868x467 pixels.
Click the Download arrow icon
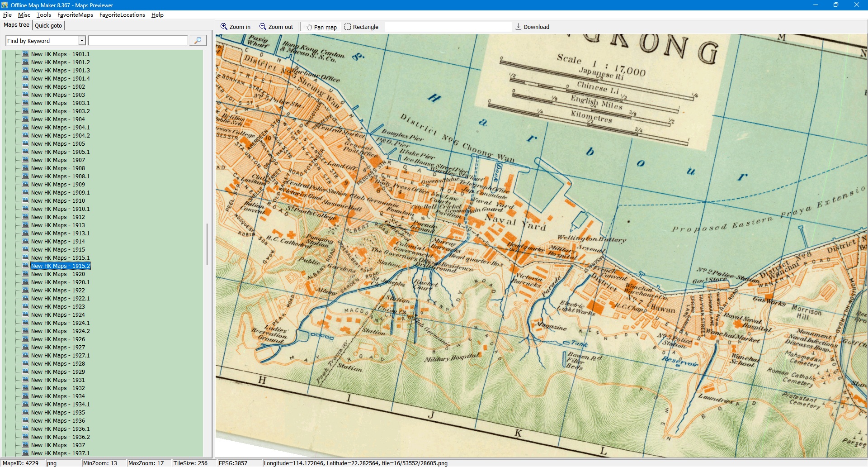tap(519, 27)
